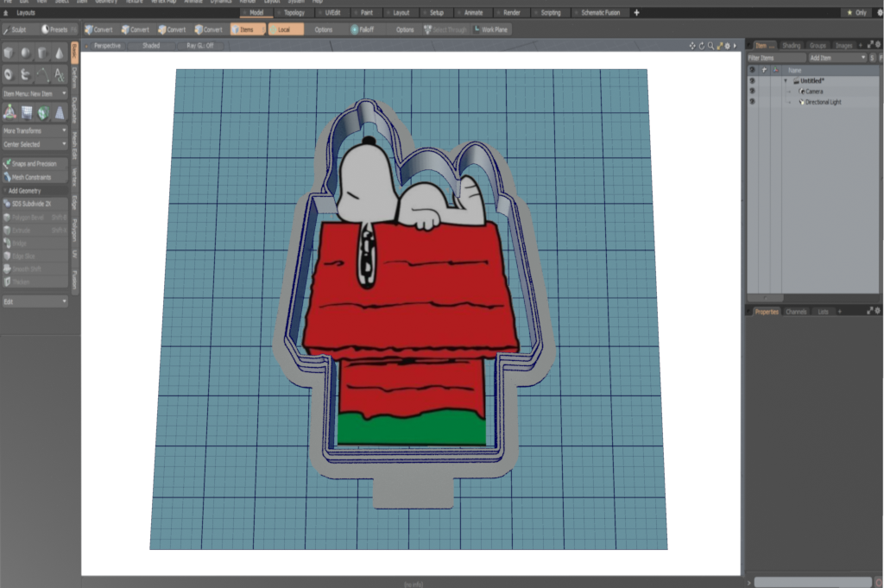This screenshot has width=884, height=588.
Task: Pick the Cone primitive tool
Action: pos(59,54)
